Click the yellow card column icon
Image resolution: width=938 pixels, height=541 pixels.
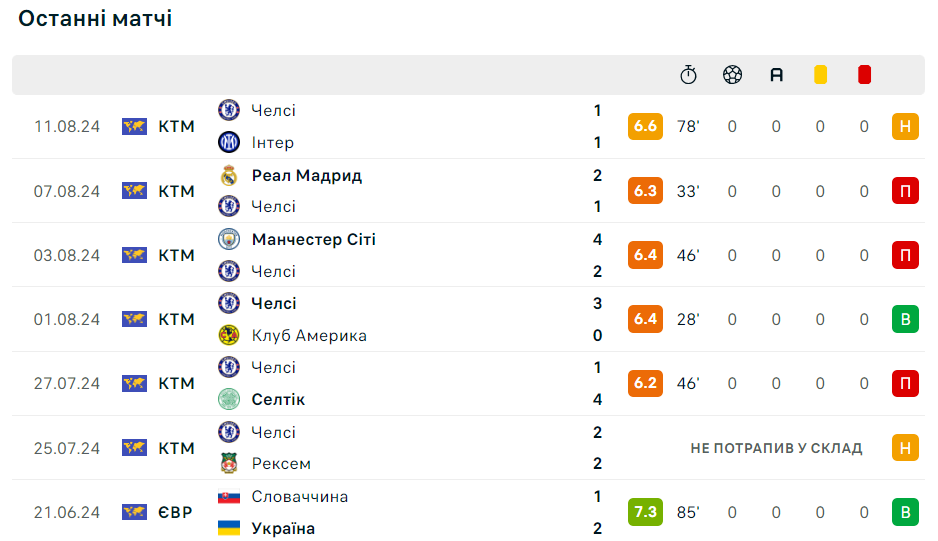820,75
